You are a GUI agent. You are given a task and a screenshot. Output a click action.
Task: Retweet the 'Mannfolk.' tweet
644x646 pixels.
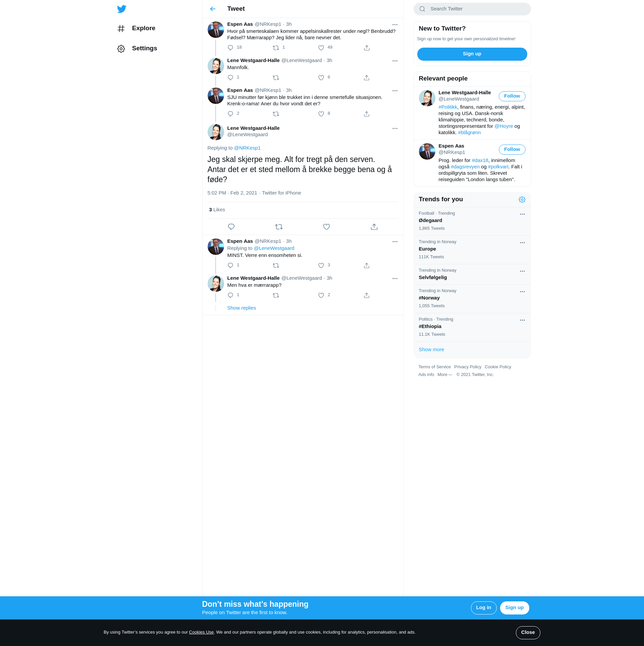click(276, 77)
